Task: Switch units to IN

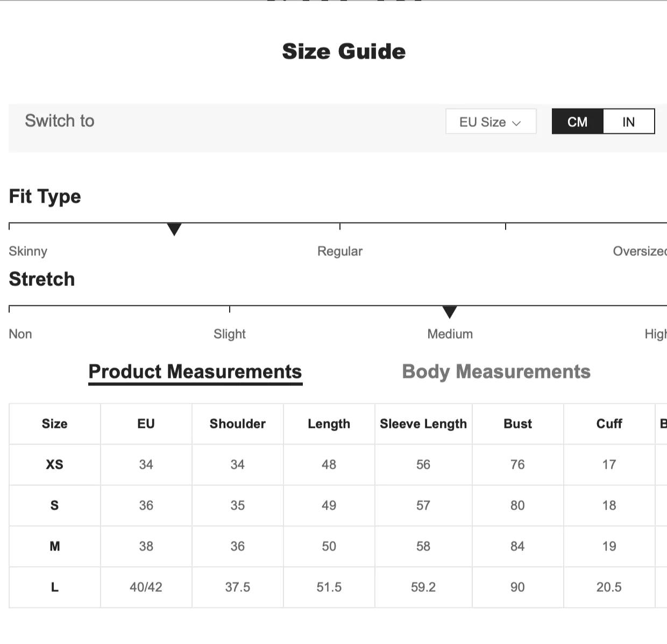Action: tap(628, 122)
